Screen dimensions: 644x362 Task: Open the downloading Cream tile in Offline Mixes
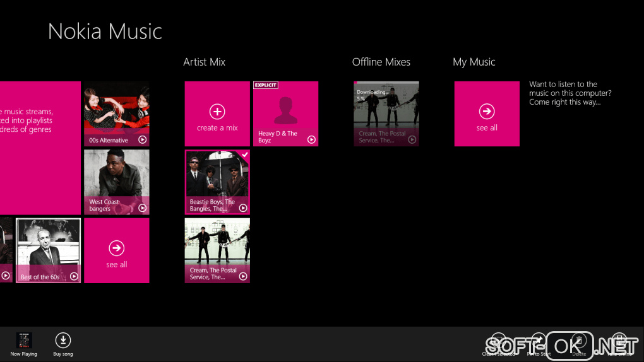point(386,114)
